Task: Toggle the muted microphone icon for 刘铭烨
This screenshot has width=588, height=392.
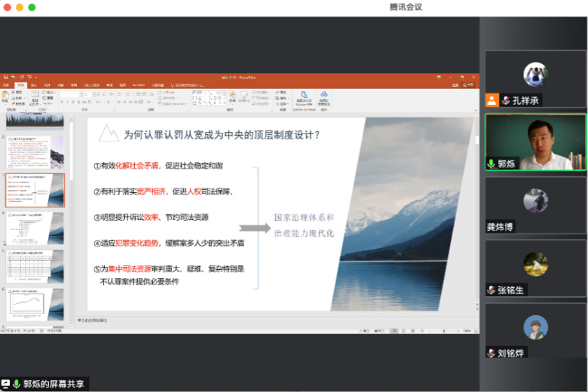Action: point(492,353)
